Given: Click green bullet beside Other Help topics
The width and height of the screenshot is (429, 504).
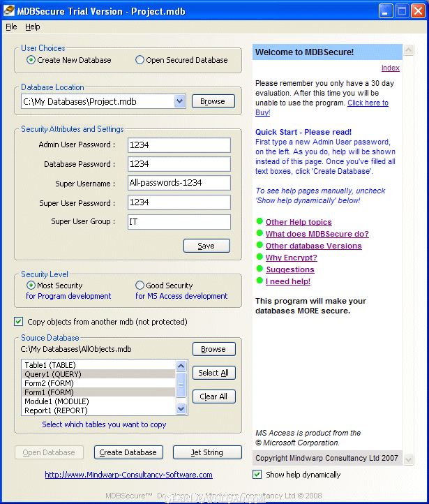Looking at the screenshot, I should tap(259, 221).
